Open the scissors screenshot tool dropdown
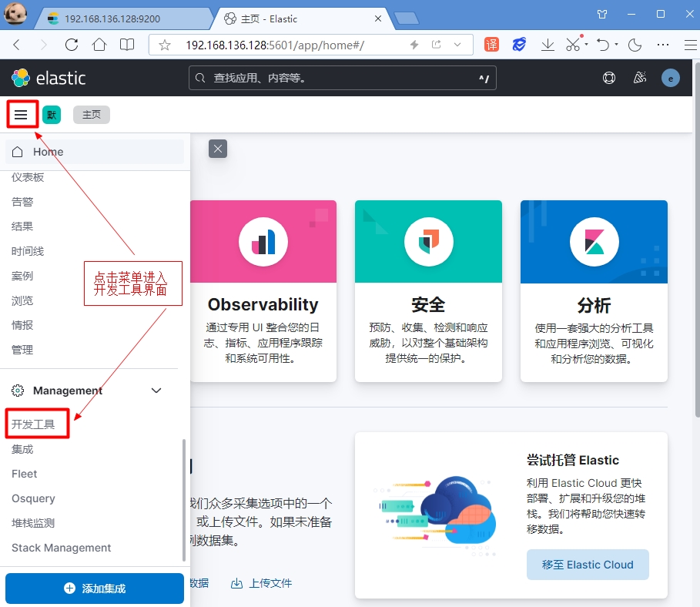 point(586,45)
